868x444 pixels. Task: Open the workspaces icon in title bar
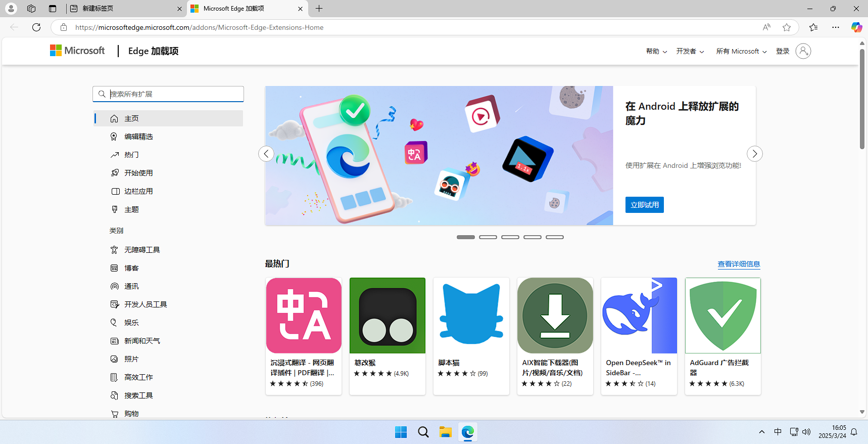(x=31, y=9)
